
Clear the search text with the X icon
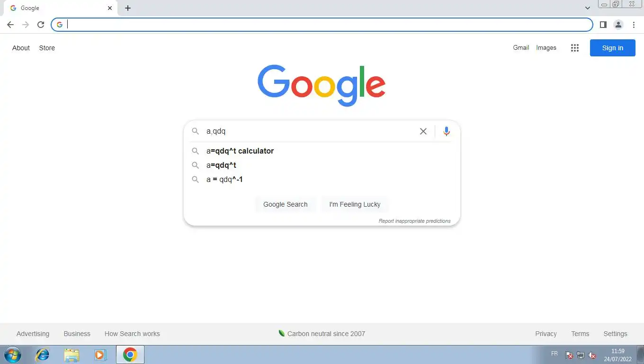423,131
